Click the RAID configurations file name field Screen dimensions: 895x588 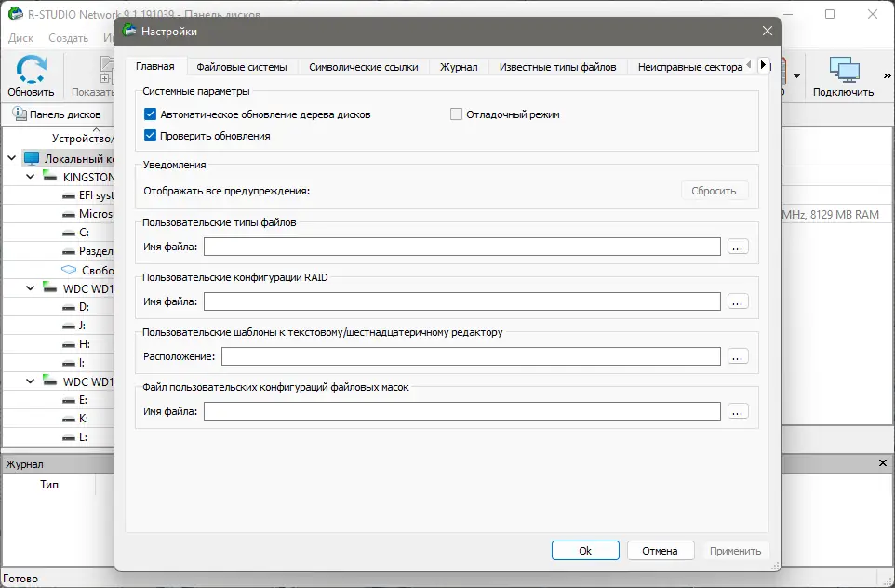(x=462, y=301)
